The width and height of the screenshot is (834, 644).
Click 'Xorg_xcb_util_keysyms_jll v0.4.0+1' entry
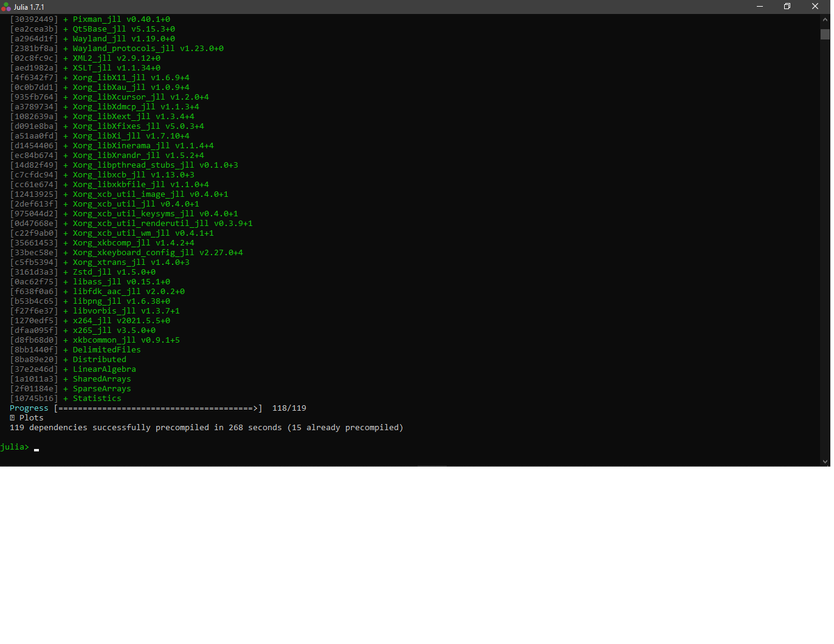(156, 214)
